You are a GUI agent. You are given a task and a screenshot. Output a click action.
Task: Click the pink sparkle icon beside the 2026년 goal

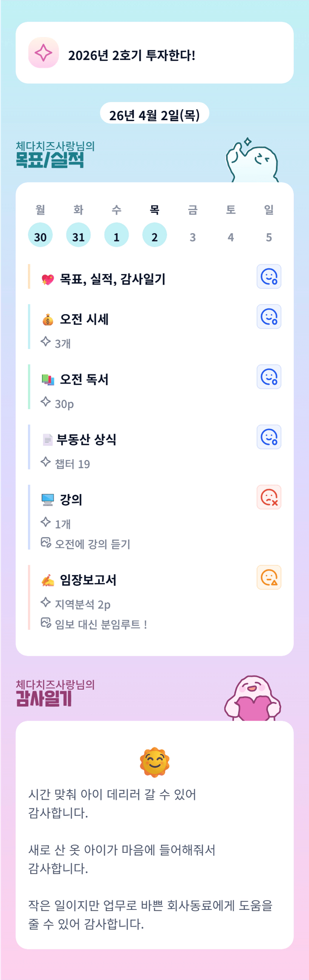[43, 53]
